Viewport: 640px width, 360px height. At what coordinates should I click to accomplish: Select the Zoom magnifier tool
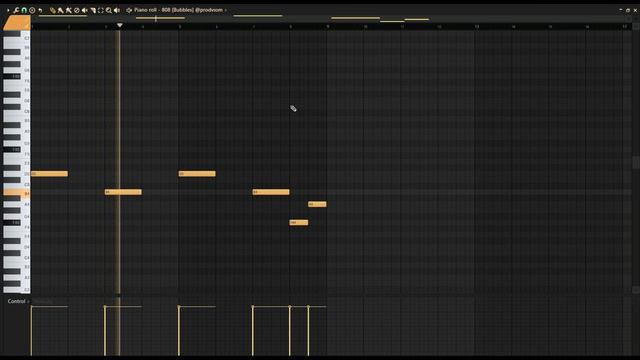109,10
